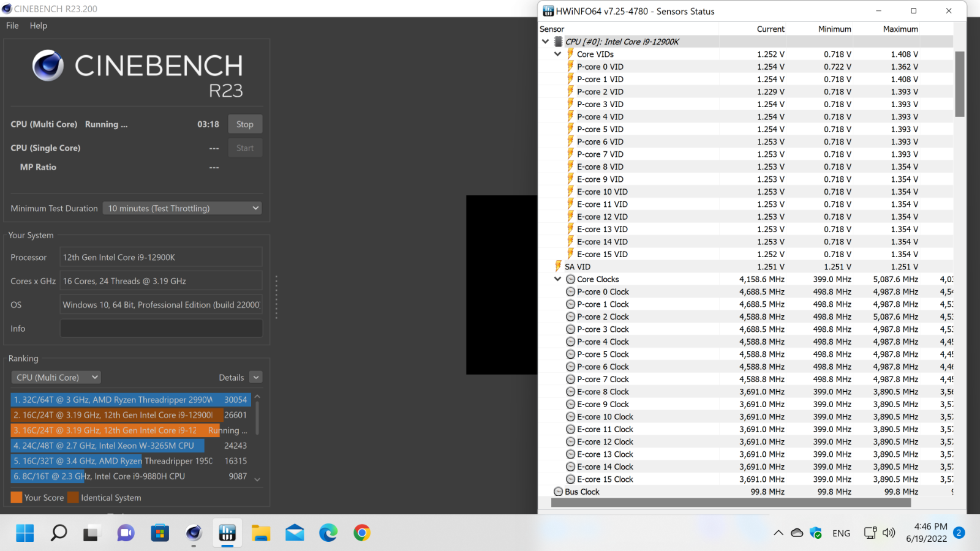Collapse the Core VIDs group
The height and width of the screenshot is (551, 980).
[557, 54]
